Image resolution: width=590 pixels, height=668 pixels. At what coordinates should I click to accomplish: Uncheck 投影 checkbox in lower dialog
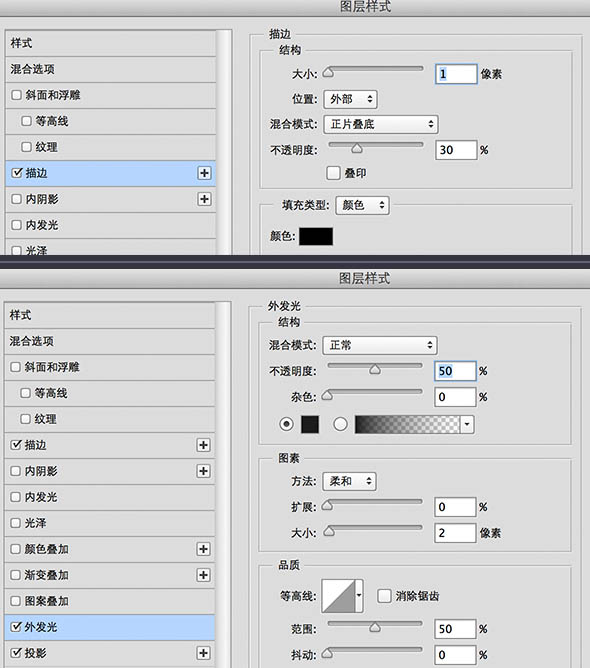[16, 653]
